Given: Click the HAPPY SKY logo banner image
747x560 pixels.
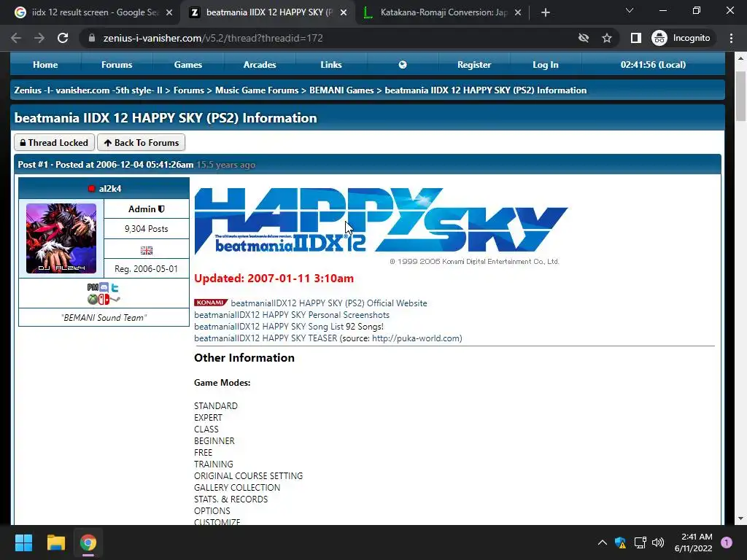Looking at the screenshot, I should (x=381, y=227).
